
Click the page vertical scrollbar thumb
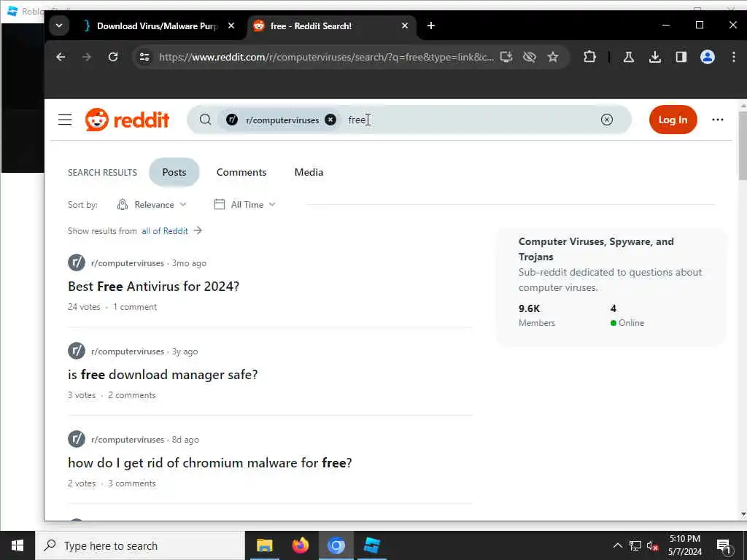click(742, 146)
